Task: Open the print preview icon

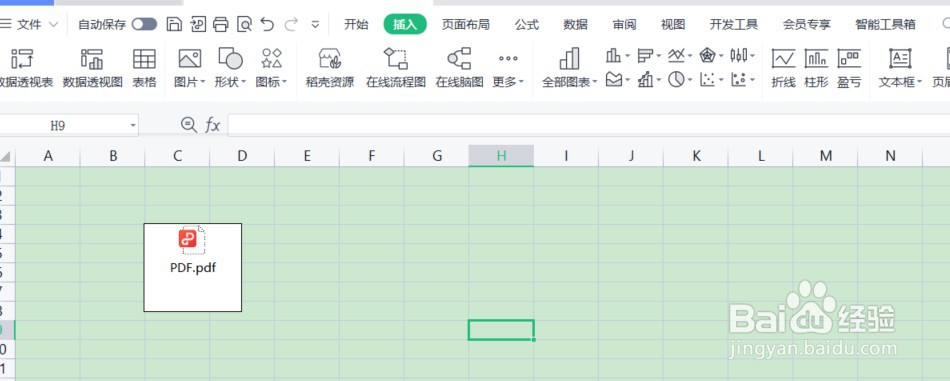Action: point(244,24)
